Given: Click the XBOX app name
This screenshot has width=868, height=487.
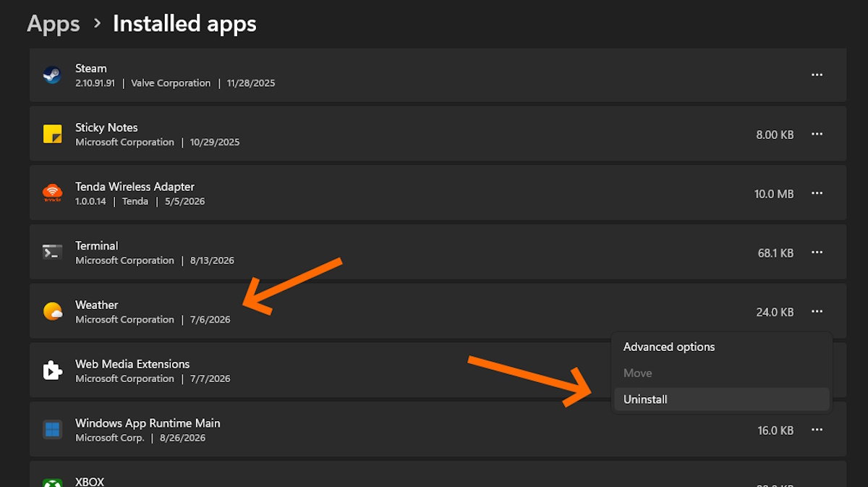Looking at the screenshot, I should [90, 482].
